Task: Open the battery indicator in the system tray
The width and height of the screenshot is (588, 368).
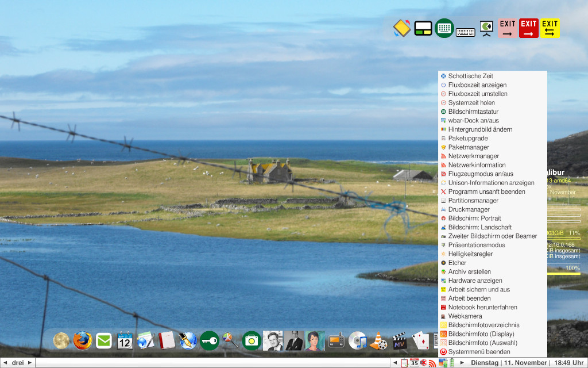Action: click(x=451, y=362)
